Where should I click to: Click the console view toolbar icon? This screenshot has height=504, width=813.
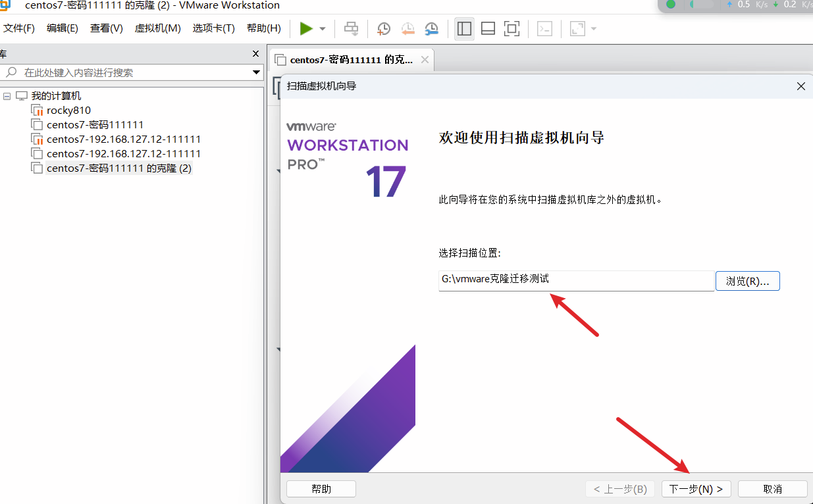544,28
